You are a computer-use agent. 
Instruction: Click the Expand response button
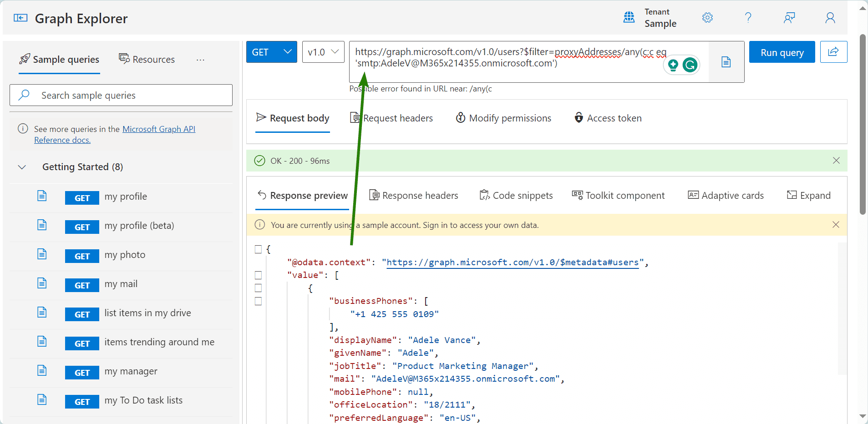click(x=809, y=196)
